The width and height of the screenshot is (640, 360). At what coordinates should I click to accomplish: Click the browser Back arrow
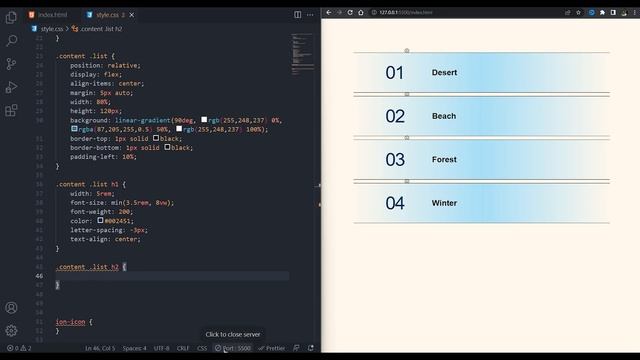[329, 13]
